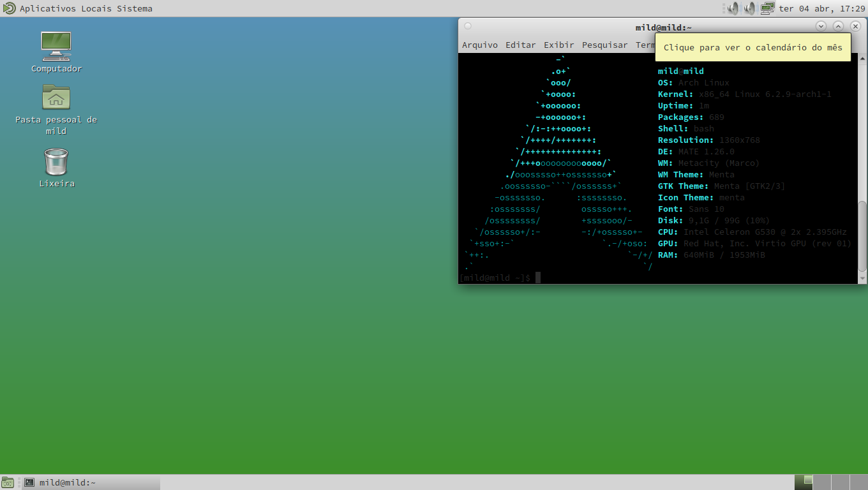868x490 pixels.
Task: Switch to the second workspace in the switcher
Action: [822, 482]
